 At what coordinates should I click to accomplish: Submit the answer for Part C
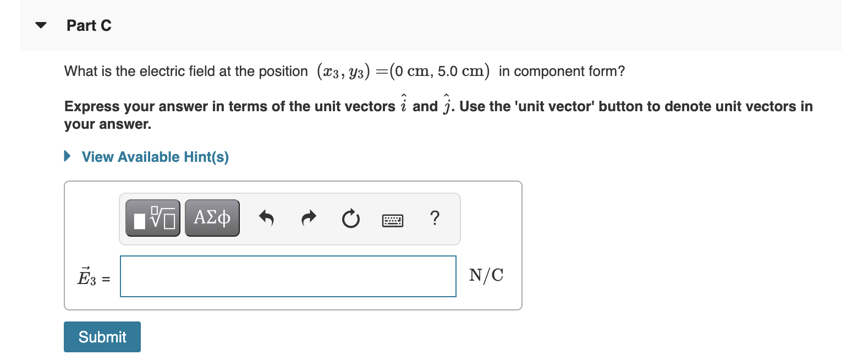click(x=102, y=336)
